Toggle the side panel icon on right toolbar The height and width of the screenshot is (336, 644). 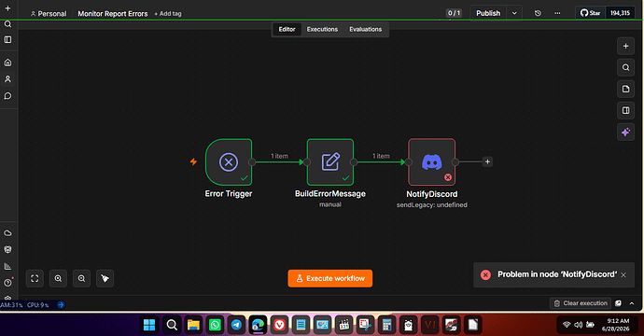(625, 110)
